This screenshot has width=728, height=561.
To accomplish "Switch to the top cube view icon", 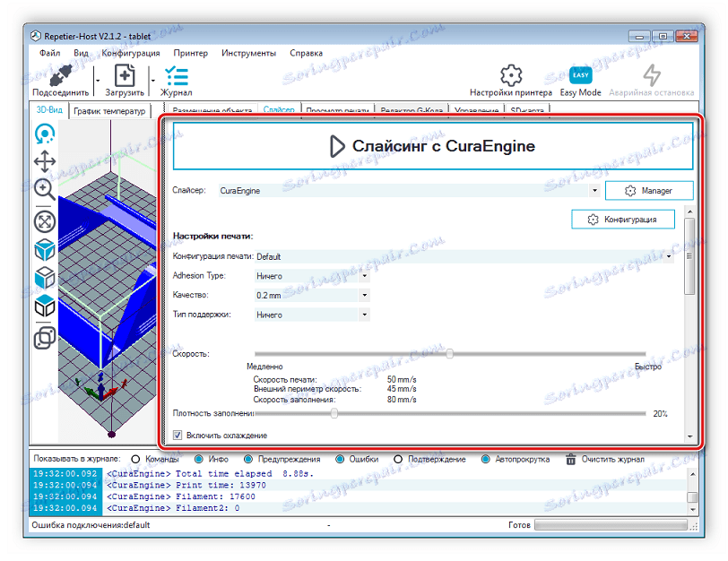I will 45,306.
